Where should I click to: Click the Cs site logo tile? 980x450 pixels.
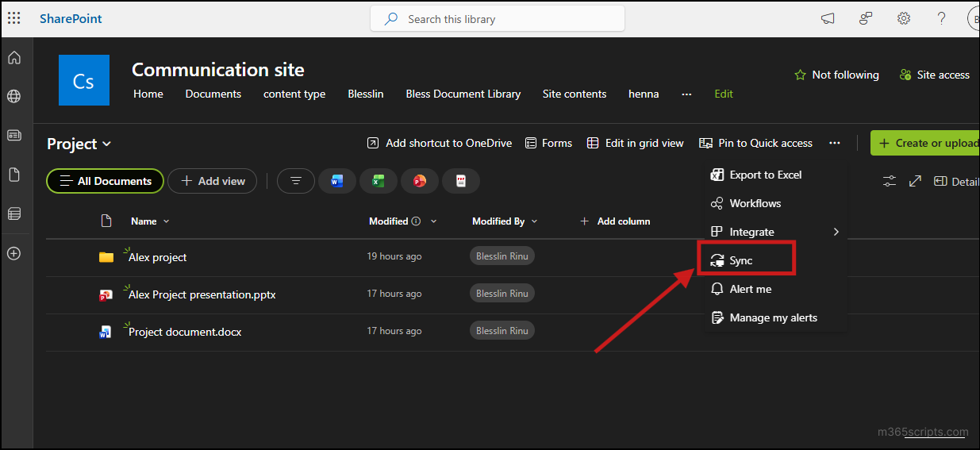pos(84,80)
